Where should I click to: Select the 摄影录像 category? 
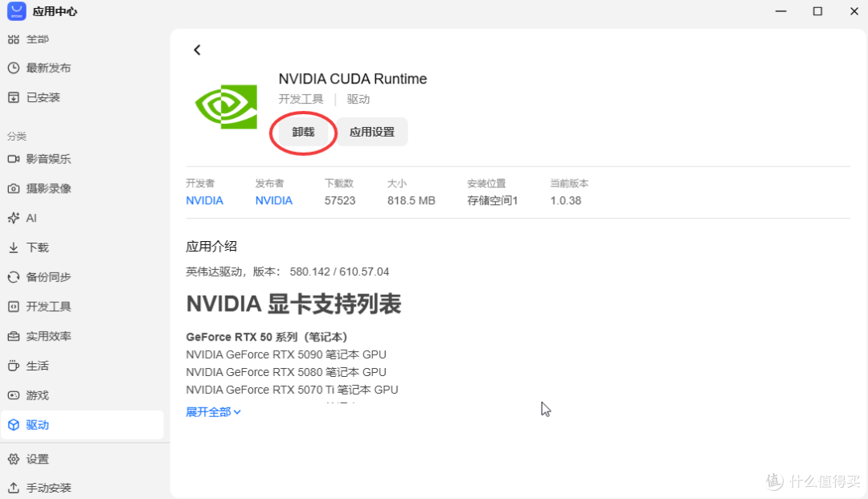coord(49,189)
